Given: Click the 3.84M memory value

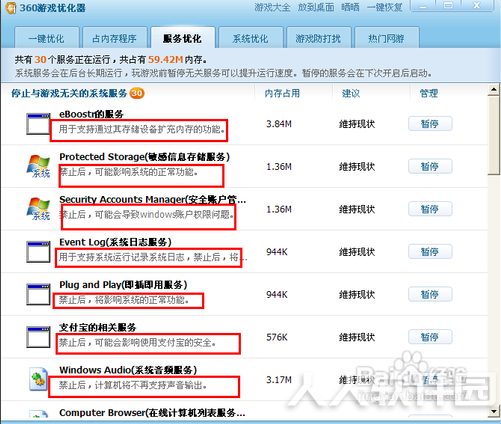Looking at the screenshot, I should [x=279, y=124].
